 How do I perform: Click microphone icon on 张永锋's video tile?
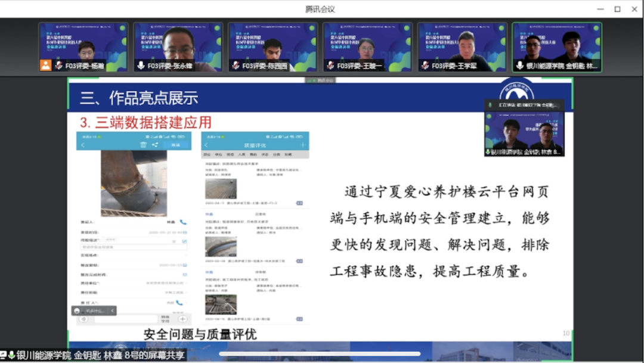[x=141, y=66]
